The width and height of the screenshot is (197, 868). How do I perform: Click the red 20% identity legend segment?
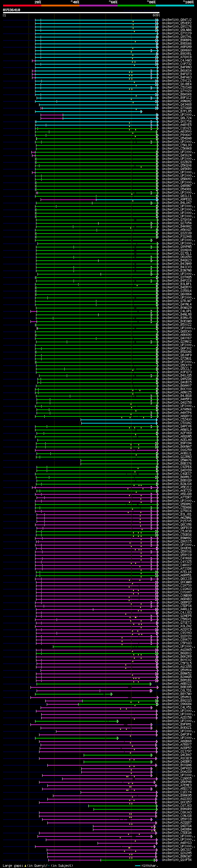click(22, 6)
